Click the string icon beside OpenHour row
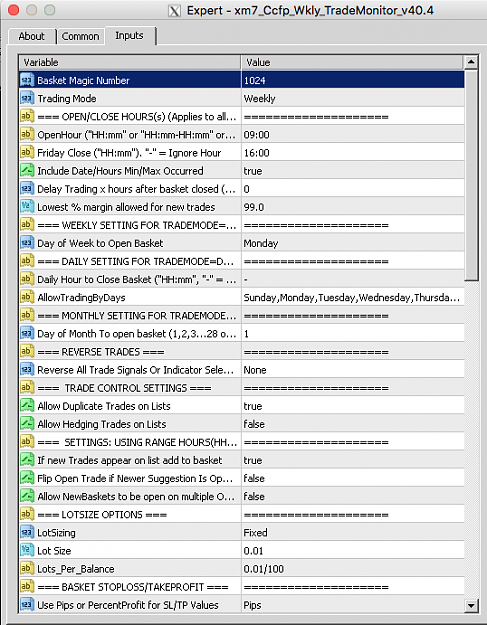Viewport: 487px width, 625px height. click(27, 134)
